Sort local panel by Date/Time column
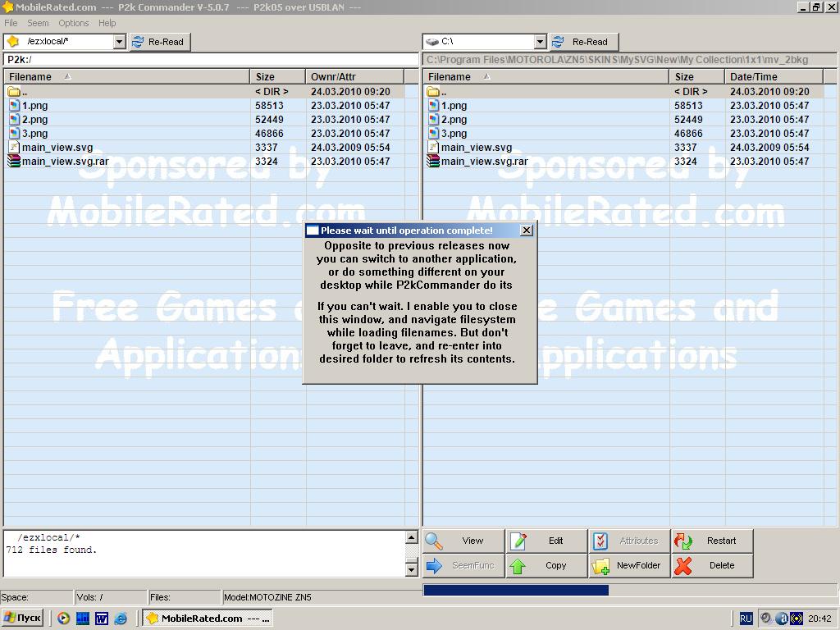Screen dimensions: 840x630 (x=774, y=76)
